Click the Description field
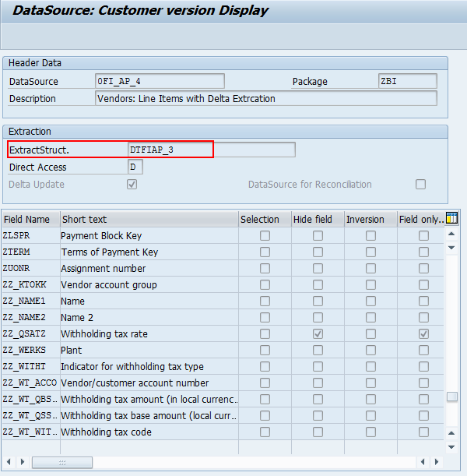The height and width of the screenshot is (476, 467). pos(266,99)
